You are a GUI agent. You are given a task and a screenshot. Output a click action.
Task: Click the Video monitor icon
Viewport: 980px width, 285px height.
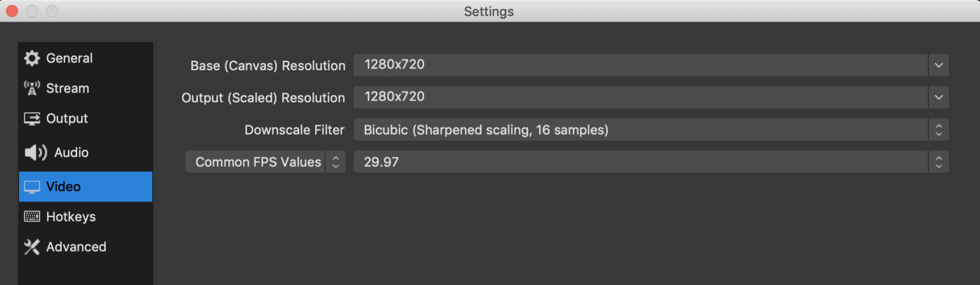coord(32,187)
